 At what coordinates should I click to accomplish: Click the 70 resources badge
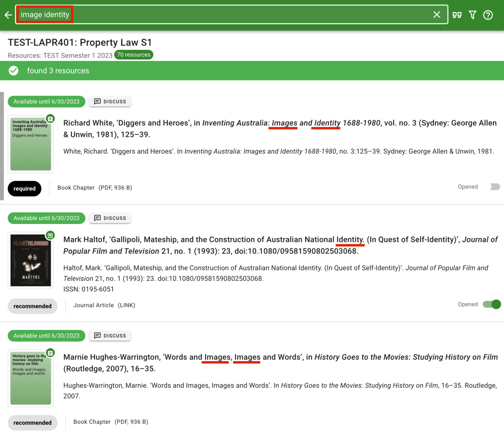click(133, 55)
